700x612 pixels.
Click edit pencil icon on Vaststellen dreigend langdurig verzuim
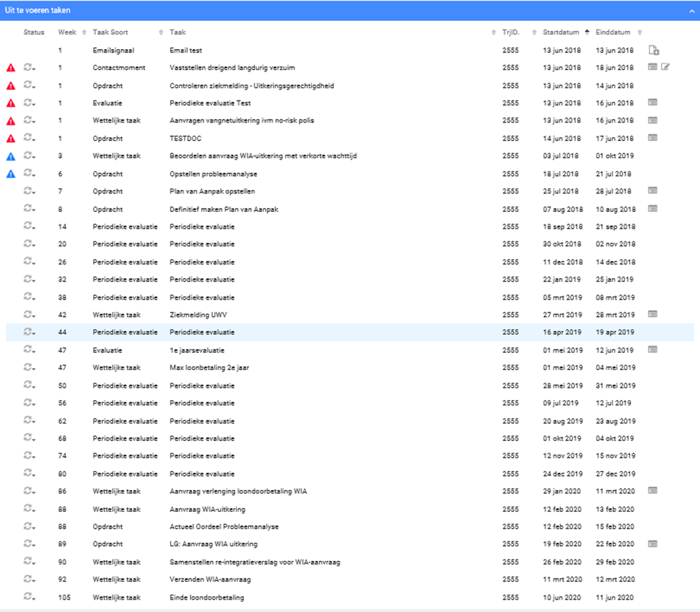coord(665,67)
